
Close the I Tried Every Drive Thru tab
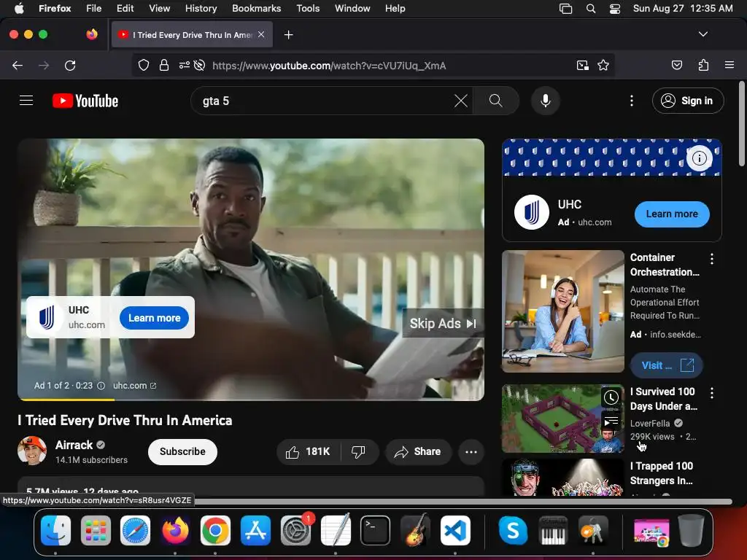coord(261,34)
